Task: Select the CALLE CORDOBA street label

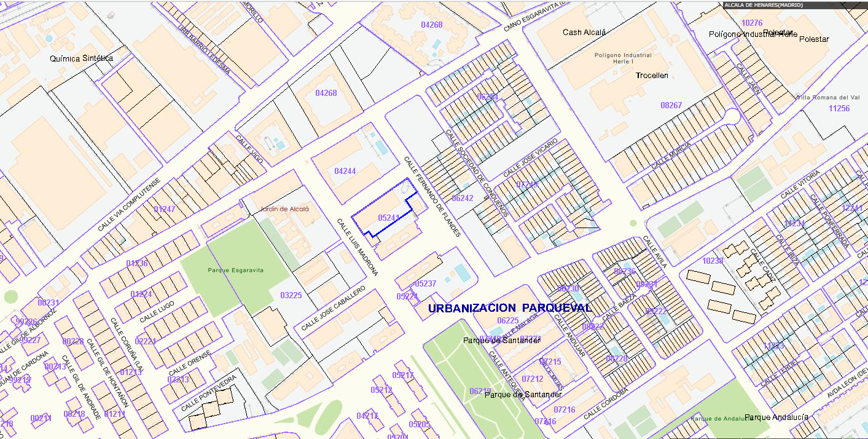Action: click(606, 403)
